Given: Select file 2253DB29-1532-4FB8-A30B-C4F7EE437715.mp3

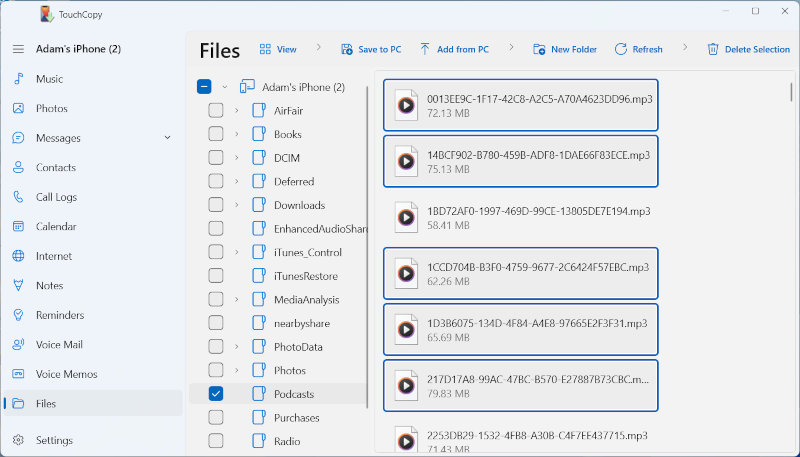Looking at the screenshot, I should point(520,440).
